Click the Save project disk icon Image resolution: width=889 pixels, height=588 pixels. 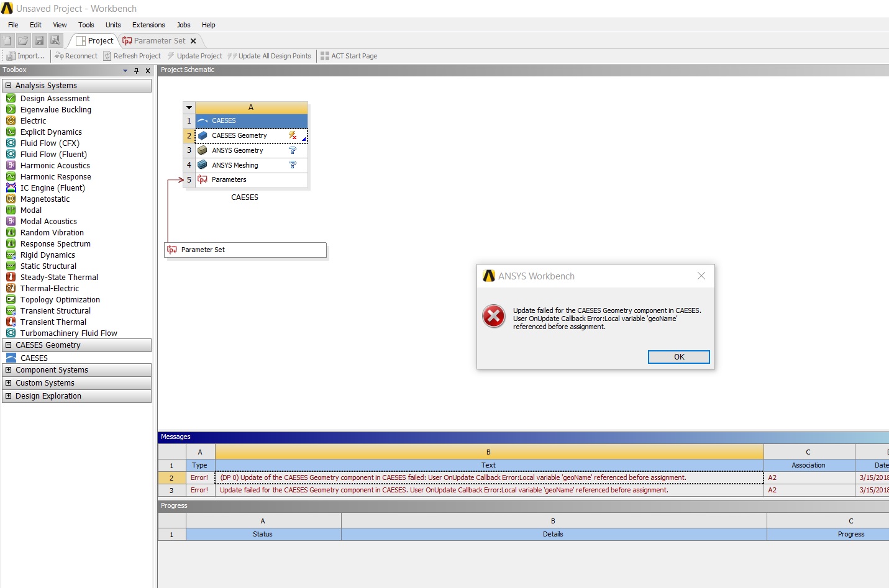tap(39, 40)
